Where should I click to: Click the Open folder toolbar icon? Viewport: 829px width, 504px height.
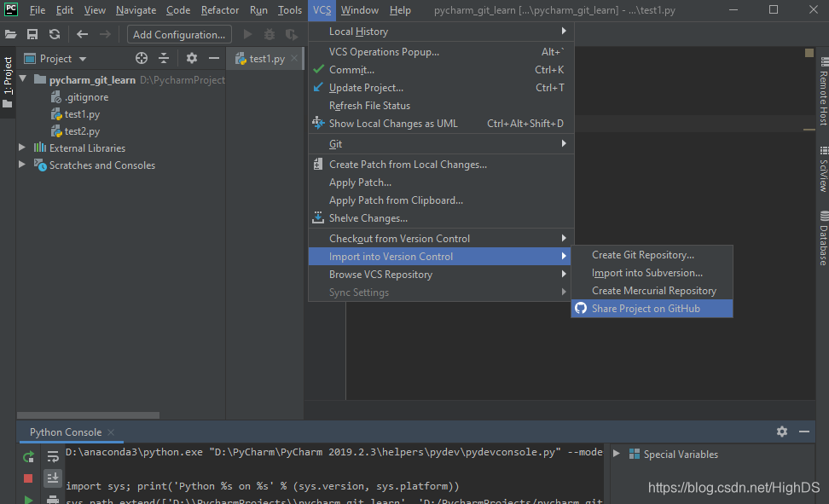click(10, 34)
